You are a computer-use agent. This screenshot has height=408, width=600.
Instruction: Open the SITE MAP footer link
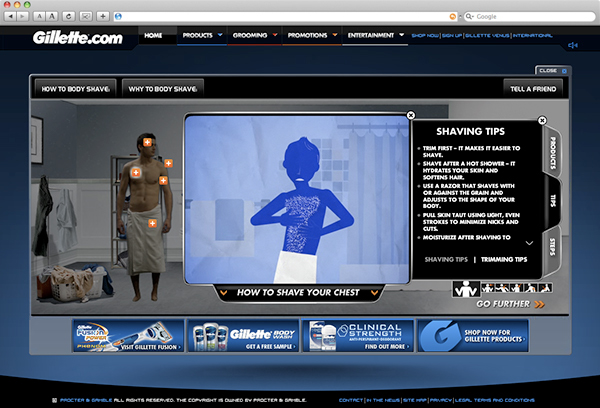(x=414, y=400)
